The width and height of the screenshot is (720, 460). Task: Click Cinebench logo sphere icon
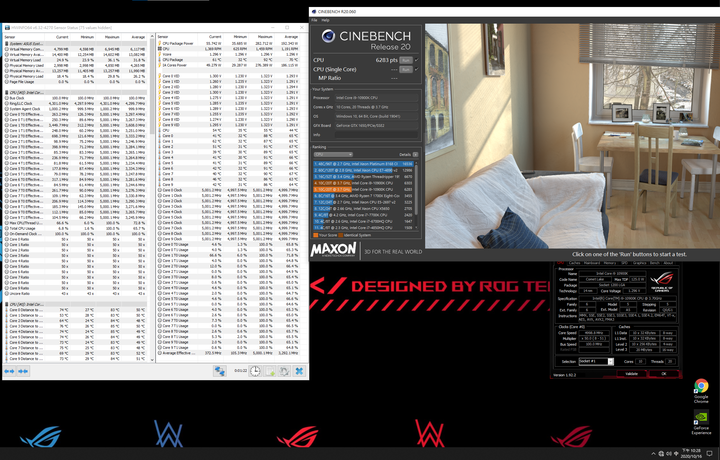coord(328,36)
